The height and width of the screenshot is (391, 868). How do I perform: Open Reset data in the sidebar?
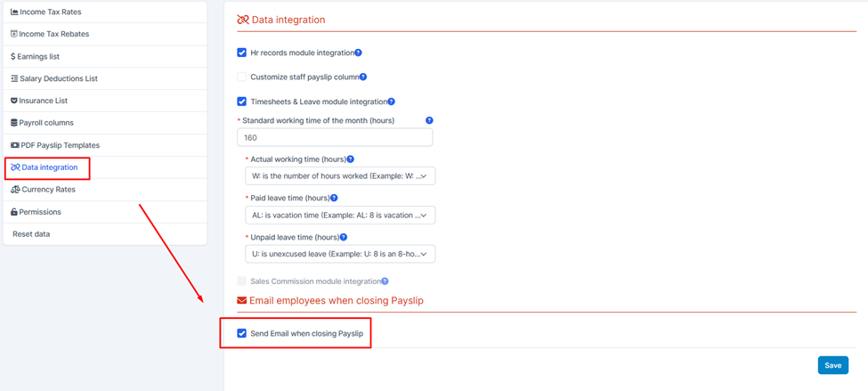point(105,233)
